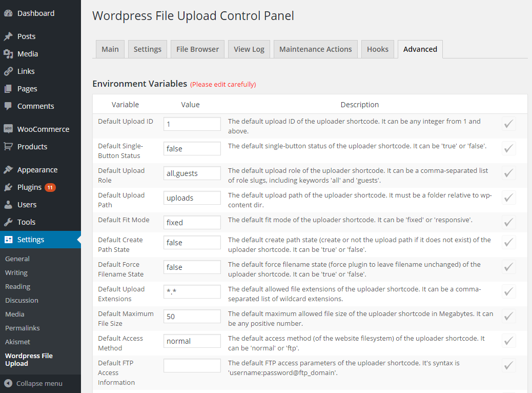Expand the Tools menu section
The height and width of the screenshot is (393, 532).
(26, 222)
